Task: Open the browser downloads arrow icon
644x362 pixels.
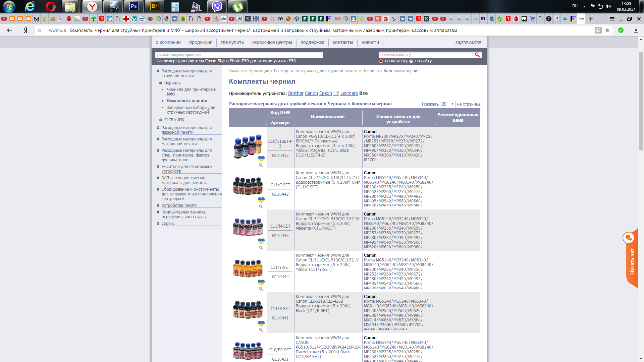Action: tap(636, 30)
